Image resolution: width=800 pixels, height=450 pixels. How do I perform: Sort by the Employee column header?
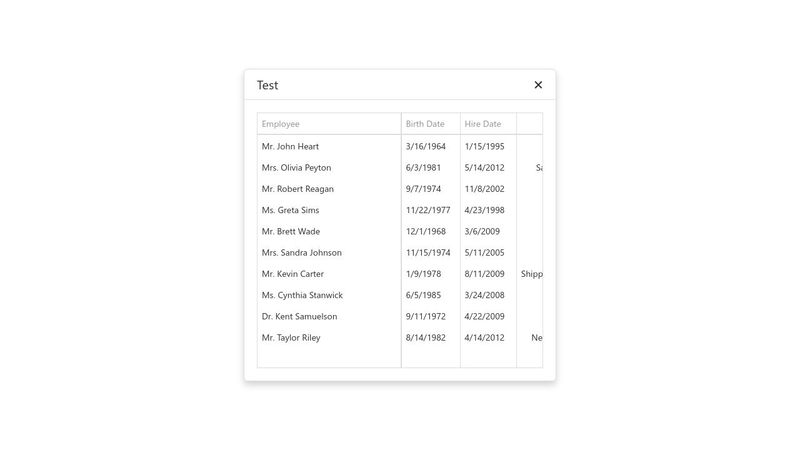click(329, 124)
